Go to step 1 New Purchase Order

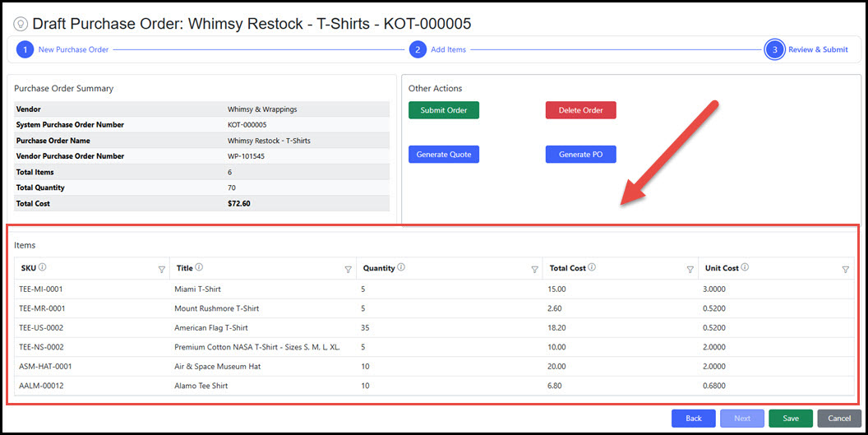(x=25, y=49)
